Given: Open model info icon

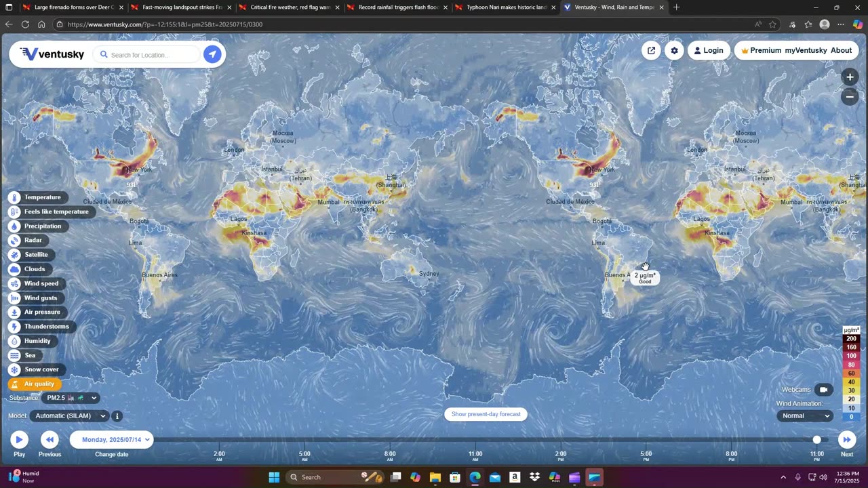Looking at the screenshot, I should 117,416.
